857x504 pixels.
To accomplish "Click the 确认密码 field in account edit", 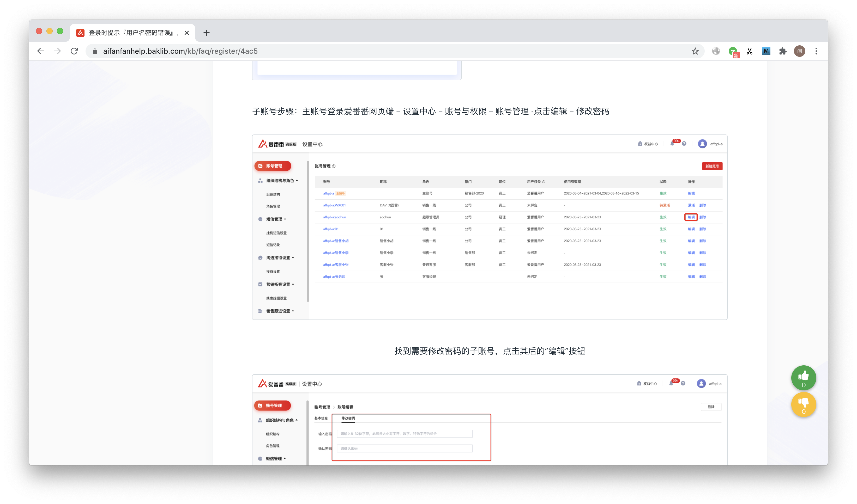I will (x=404, y=448).
